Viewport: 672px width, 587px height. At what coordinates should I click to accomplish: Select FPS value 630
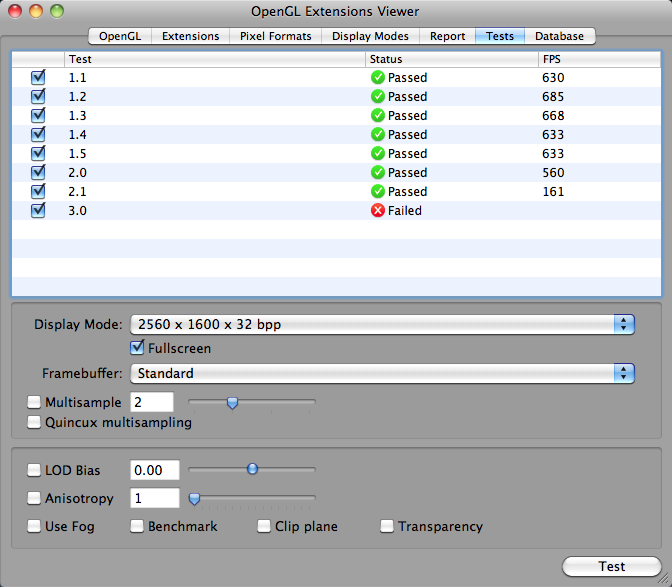553,78
